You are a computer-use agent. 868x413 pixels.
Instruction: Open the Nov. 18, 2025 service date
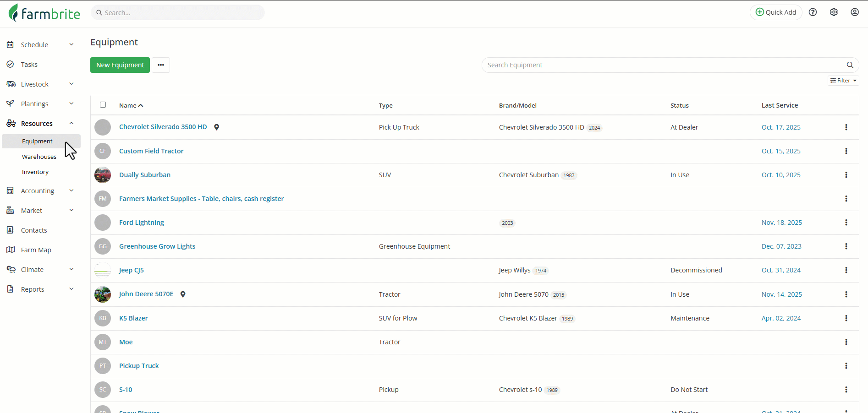coord(782,223)
